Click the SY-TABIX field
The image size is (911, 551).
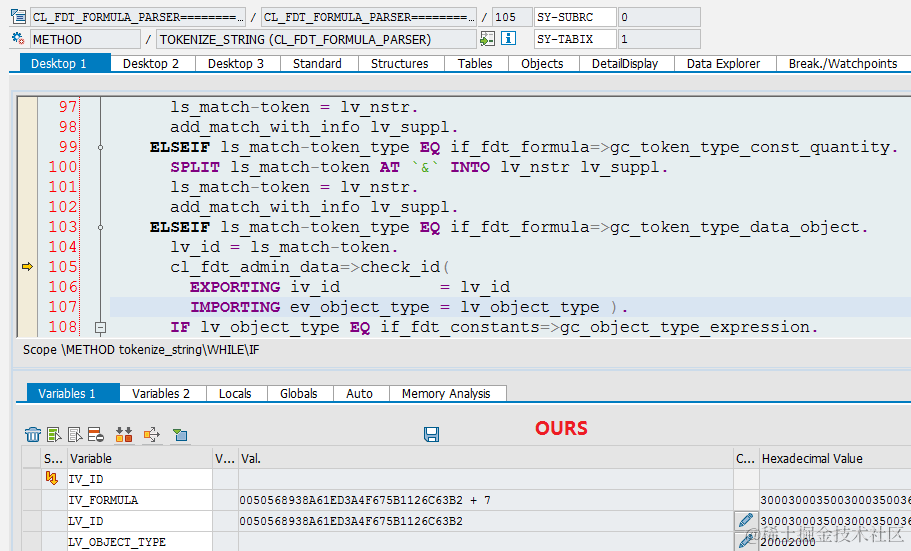tap(575, 39)
